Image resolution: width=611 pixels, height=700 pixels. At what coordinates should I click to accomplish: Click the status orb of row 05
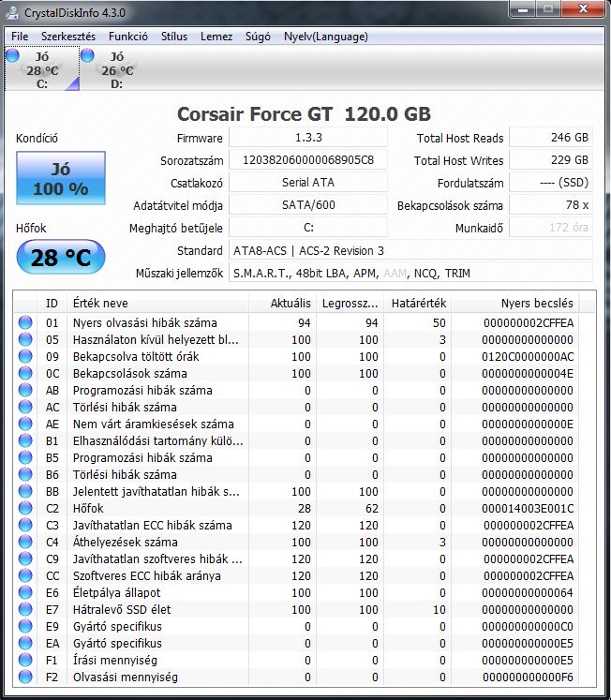coord(25,339)
